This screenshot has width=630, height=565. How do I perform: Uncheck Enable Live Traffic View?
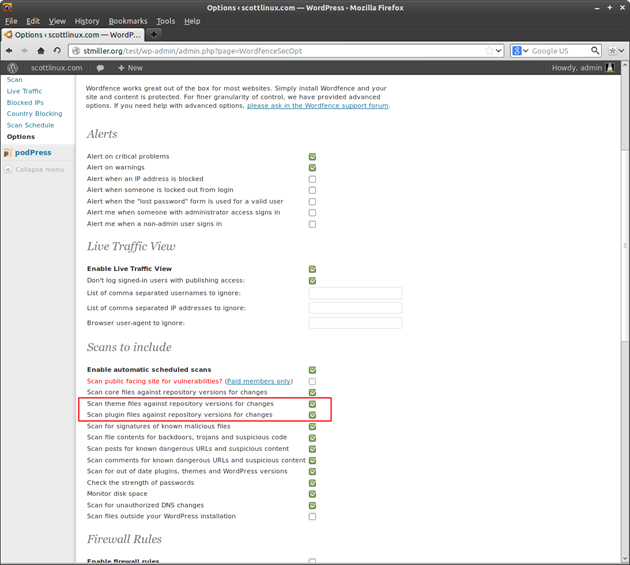tap(312, 269)
